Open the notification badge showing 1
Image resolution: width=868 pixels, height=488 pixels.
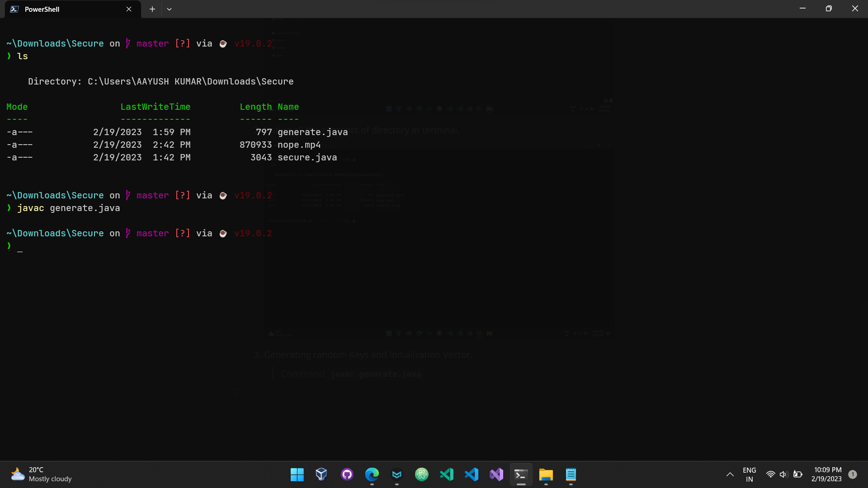coord(853,474)
